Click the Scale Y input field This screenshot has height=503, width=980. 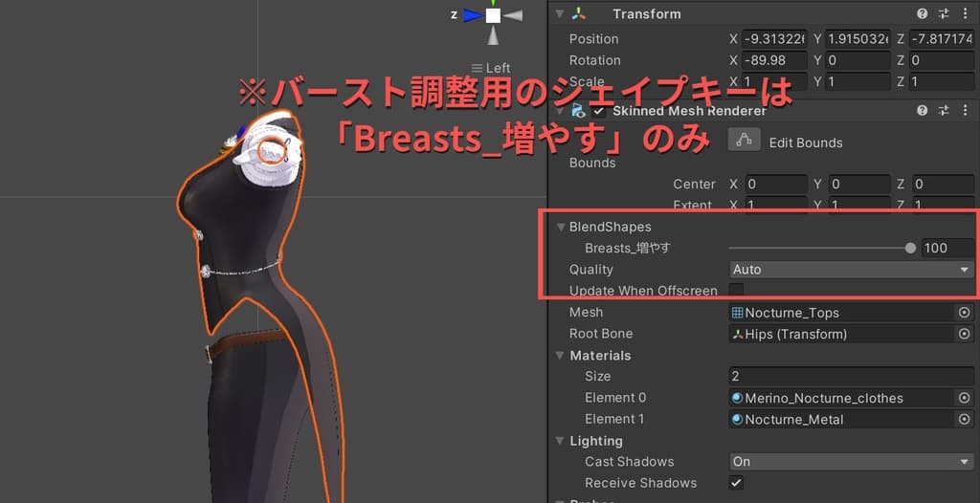coord(858,82)
